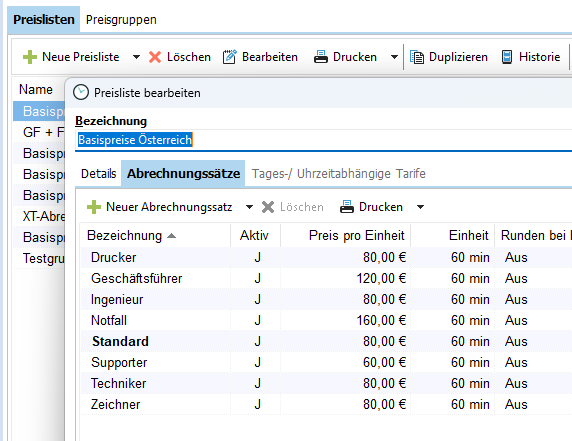Click the Duplizieren documents icon
572x441 pixels.
(417, 57)
